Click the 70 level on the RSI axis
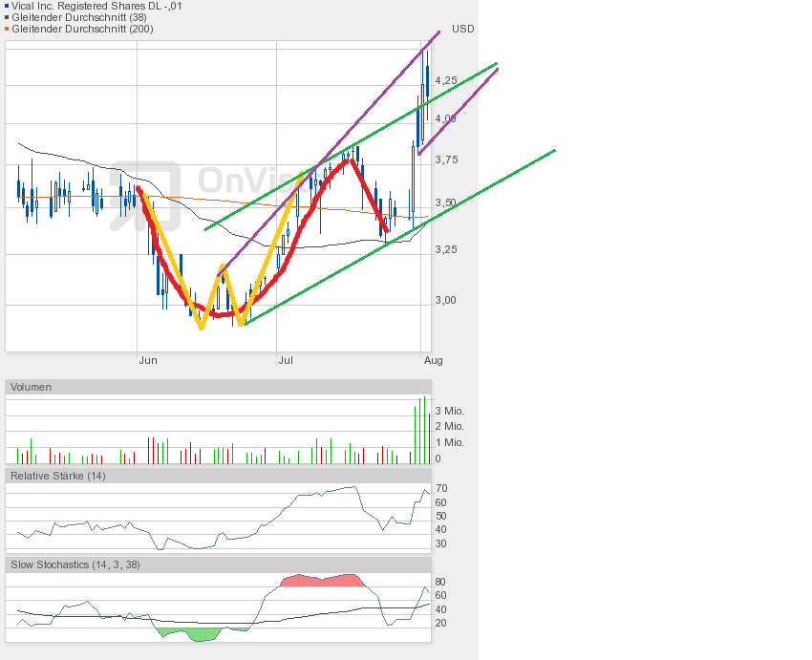The image size is (812, 660). pyautogui.click(x=441, y=489)
